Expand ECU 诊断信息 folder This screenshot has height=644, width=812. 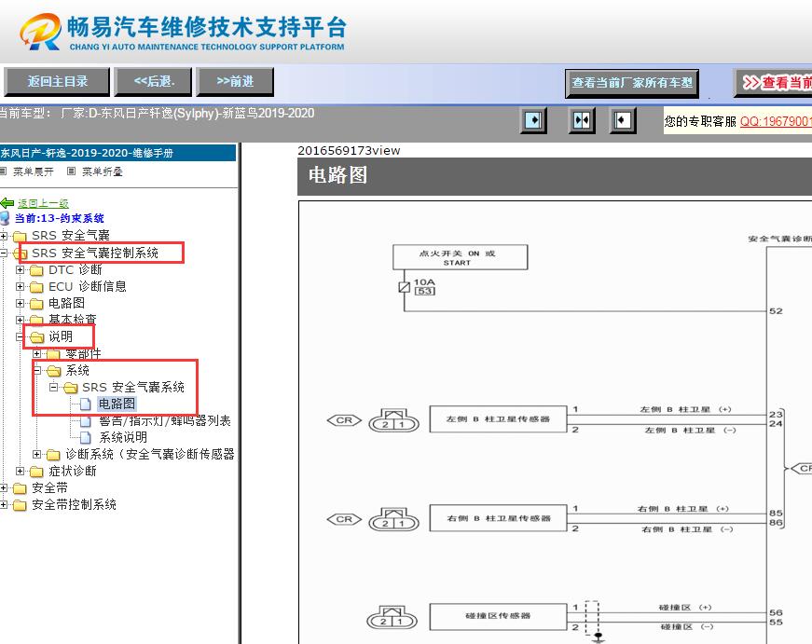click(20, 286)
